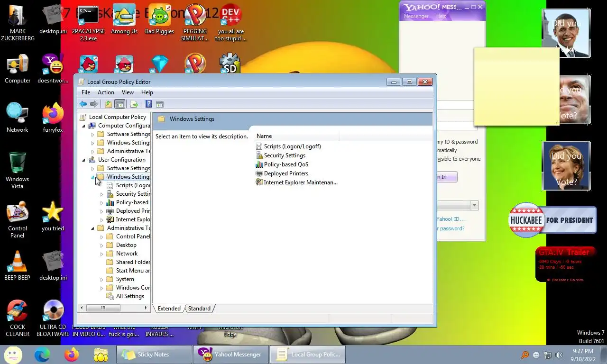Open the File menu
The height and width of the screenshot is (364, 607).
pos(86,92)
